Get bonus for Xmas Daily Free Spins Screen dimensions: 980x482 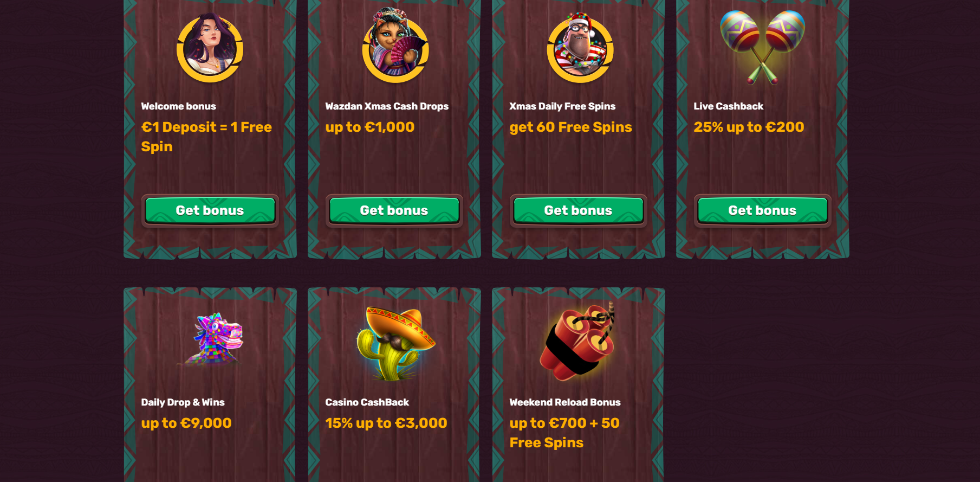578,210
